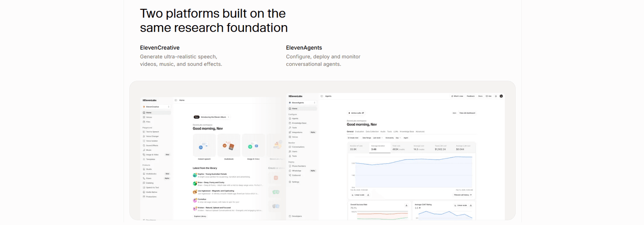Open Productions in the sidebar
This screenshot has width=644, height=225.
[x=156, y=196]
